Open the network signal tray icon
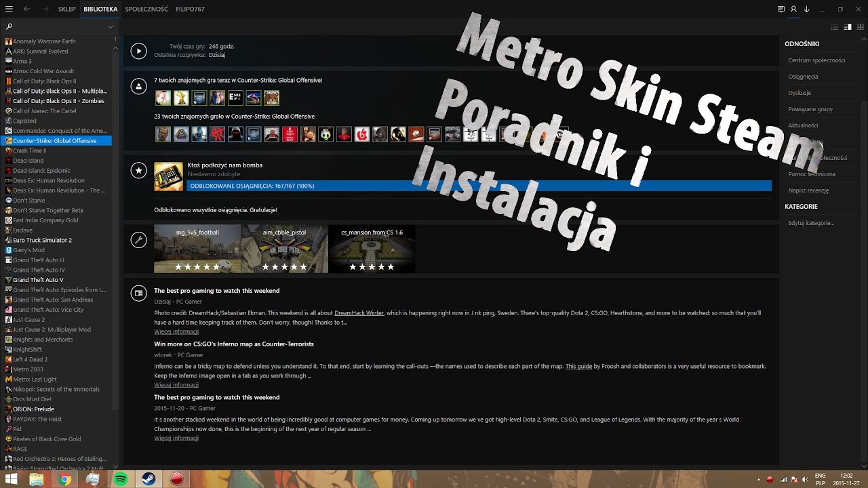The height and width of the screenshot is (488, 868). pyautogui.click(x=783, y=479)
